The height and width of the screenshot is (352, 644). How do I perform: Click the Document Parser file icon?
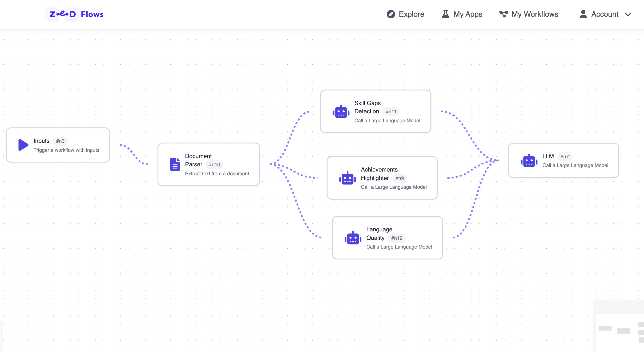point(175,164)
